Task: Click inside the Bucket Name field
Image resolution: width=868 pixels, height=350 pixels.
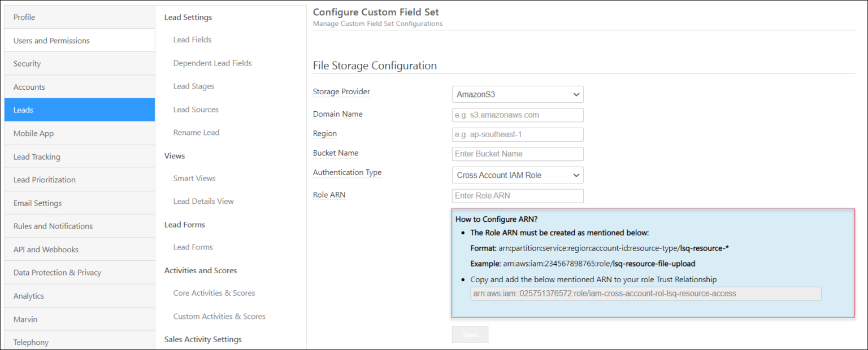Action: click(517, 154)
